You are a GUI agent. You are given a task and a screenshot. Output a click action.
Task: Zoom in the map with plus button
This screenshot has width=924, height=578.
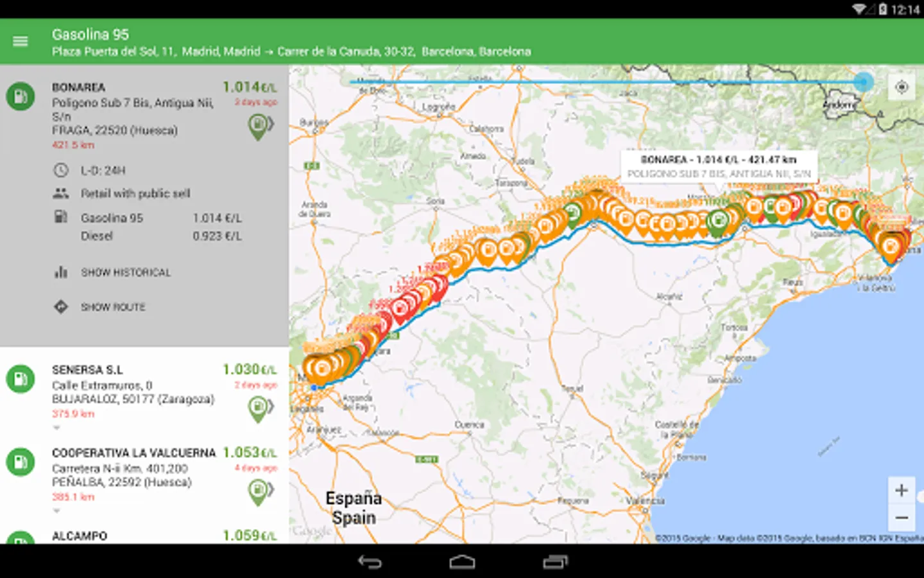902,491
